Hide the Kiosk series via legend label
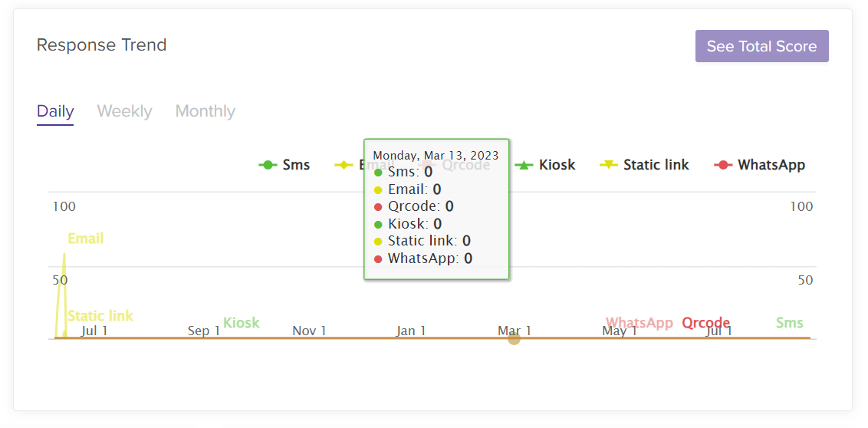868x428 pixels. (557, 165)
